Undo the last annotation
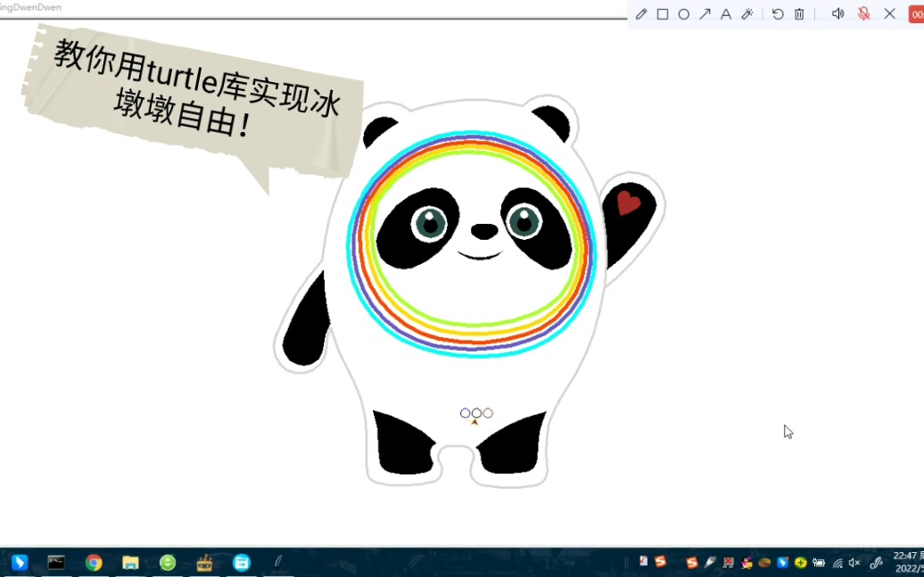 (x=776, y=13)
